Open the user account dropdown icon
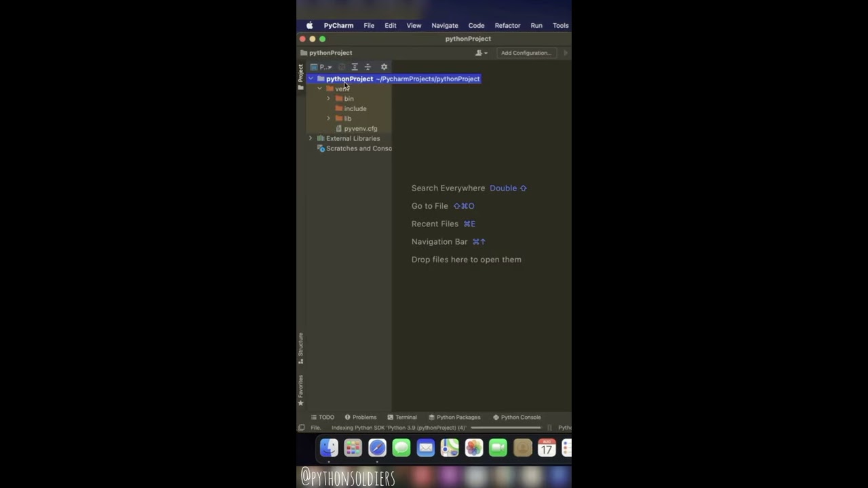This screenshot has height=488, width=868. click(x=481, y=53)
